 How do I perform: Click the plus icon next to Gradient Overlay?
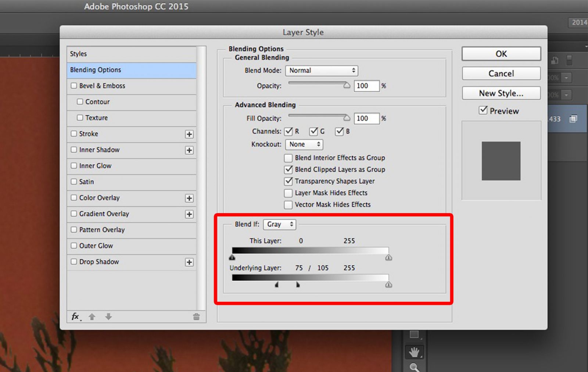[x=189, y=214]
